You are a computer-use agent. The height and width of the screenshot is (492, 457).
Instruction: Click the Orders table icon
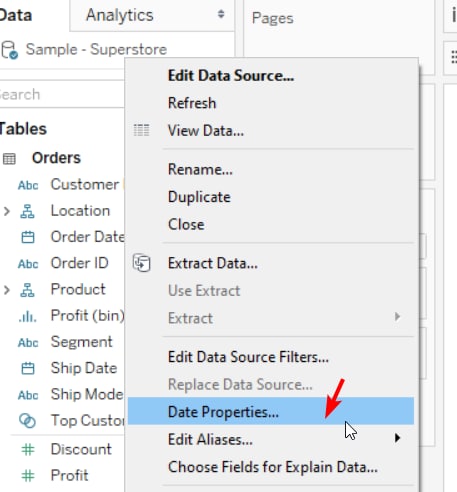pos(9,159)
